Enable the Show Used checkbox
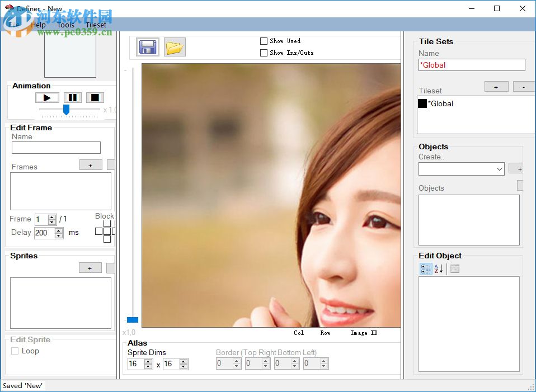This screenshot has width=536, height=392. (264, 41)
